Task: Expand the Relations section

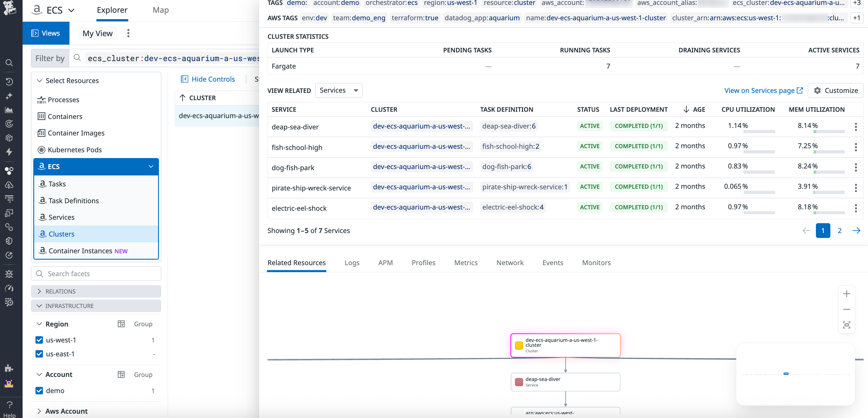Action: tap(39, 291)
